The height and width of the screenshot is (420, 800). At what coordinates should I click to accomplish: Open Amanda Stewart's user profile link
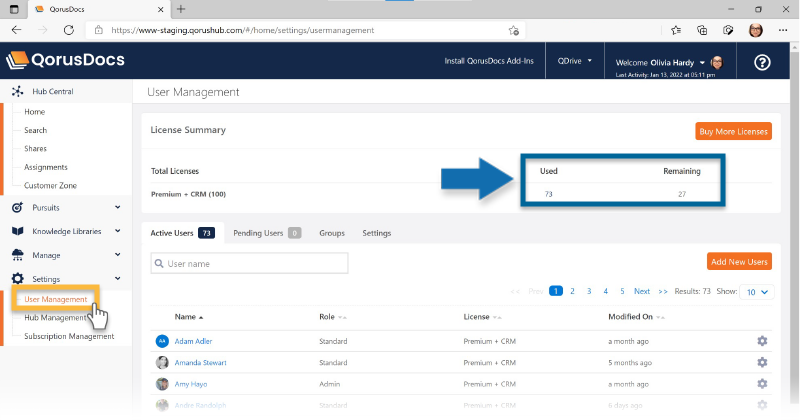tap(201, 362)
